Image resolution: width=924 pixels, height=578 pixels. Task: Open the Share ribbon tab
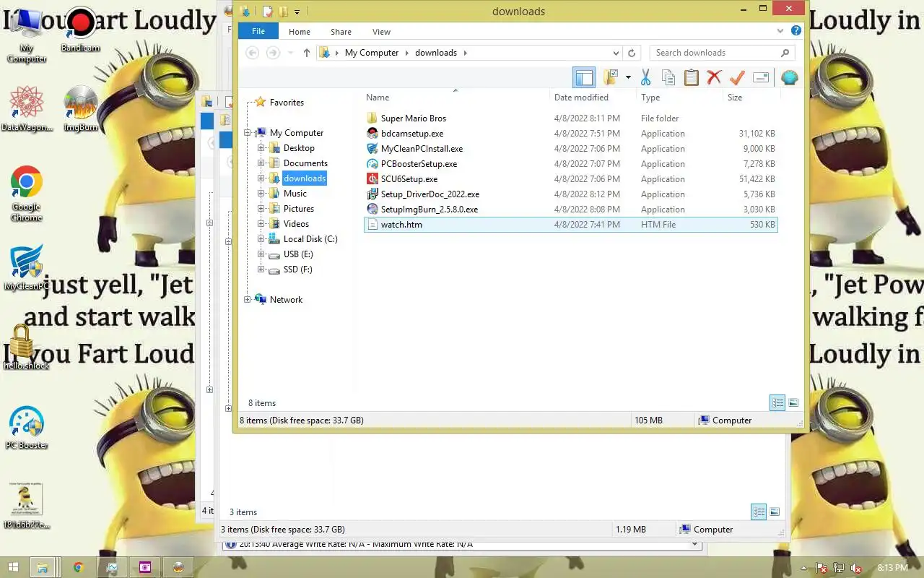[x=341, y=32]
